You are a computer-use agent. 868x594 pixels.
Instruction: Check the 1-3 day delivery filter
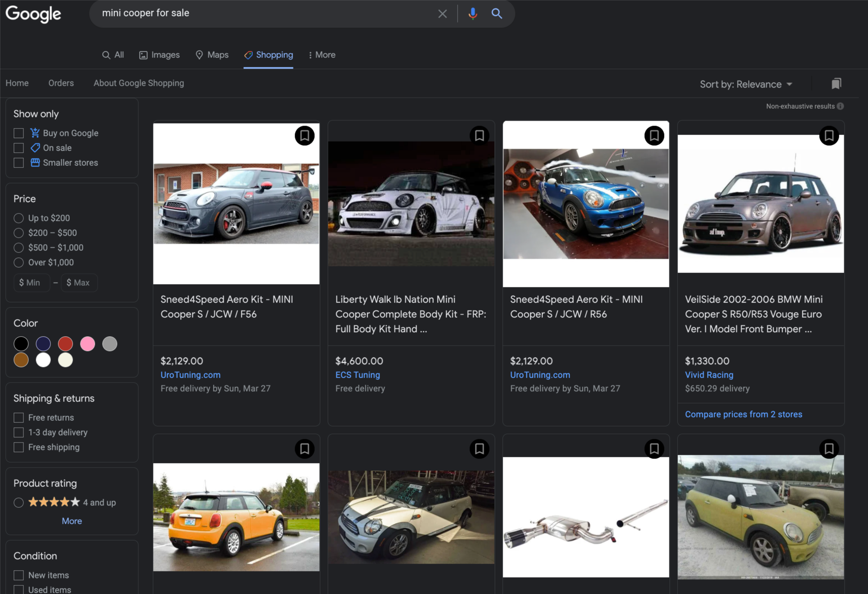[x=18, y=432]
